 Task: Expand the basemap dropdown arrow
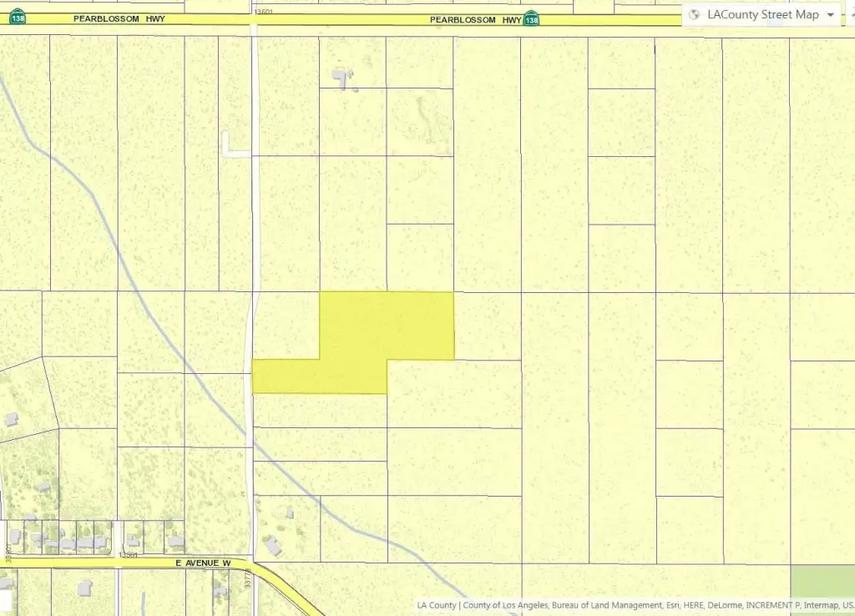coord(830,15)
